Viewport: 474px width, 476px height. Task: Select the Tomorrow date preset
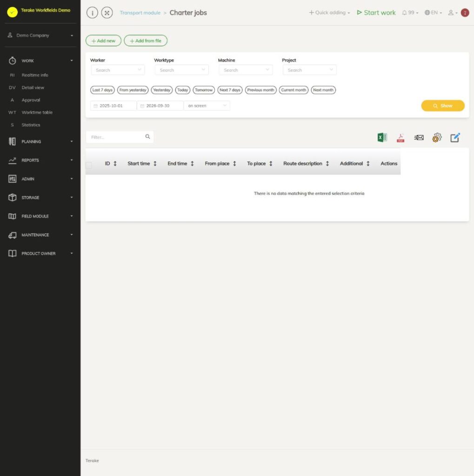click(204, 90)
